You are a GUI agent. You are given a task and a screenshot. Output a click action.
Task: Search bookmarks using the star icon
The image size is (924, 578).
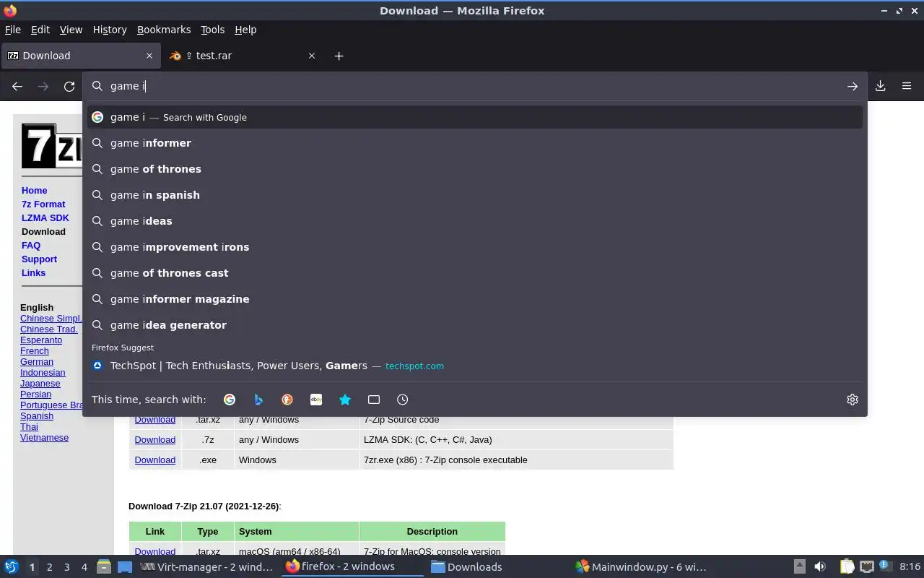pos(345,400)
